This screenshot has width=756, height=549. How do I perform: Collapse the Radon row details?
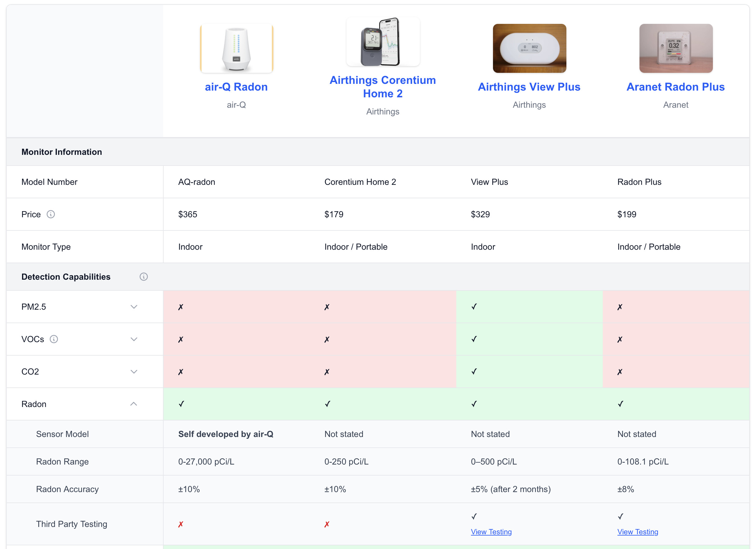click(x=134, y=404)
